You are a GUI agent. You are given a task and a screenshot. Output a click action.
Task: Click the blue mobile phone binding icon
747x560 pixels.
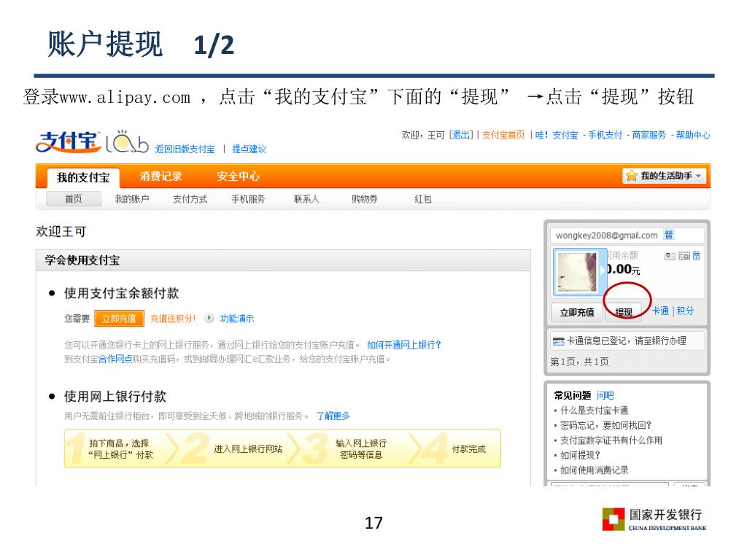click(697, 256)
